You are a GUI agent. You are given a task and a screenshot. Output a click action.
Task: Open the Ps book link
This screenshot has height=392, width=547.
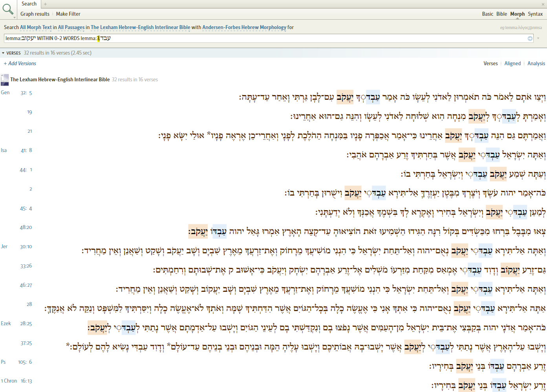click(x=3, y=362)
